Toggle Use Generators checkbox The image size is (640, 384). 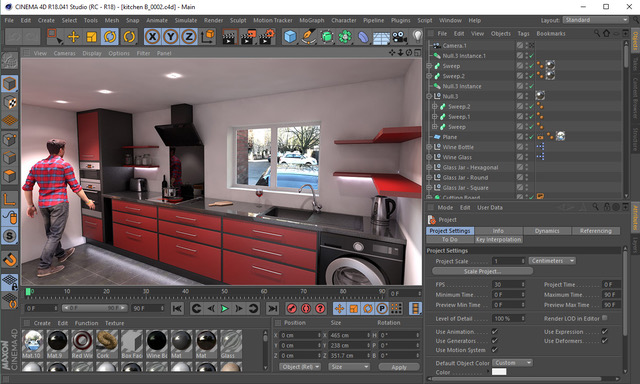494,340
